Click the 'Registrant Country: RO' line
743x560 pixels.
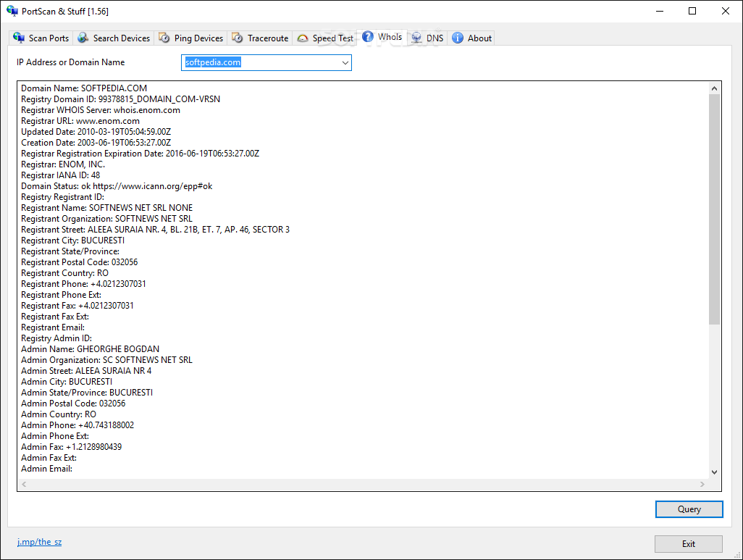tap(64, 273)
